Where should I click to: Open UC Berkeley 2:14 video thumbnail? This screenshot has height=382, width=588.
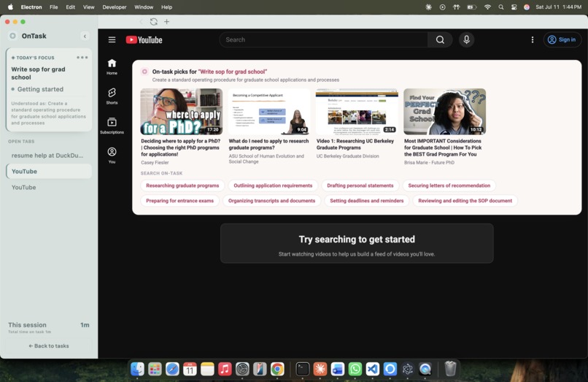pyautogui.click(x=357, y=112)
